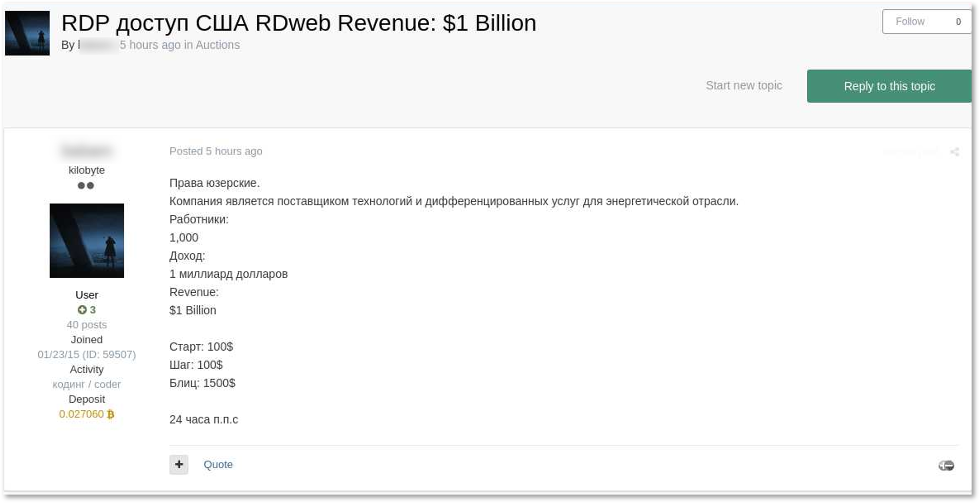Open the Auctions forum link
Viewport: 980px width, 503px height.
coord(218,45)
